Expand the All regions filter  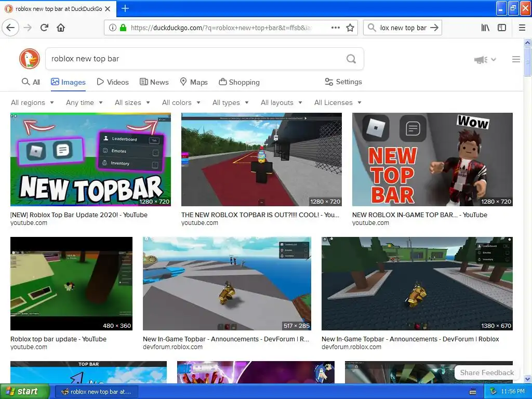(32, 102)
